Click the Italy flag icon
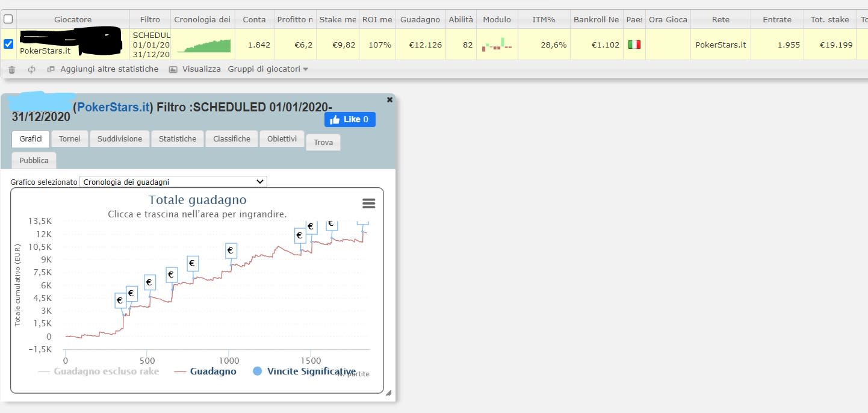868x413 pixels. coord(634,45)
